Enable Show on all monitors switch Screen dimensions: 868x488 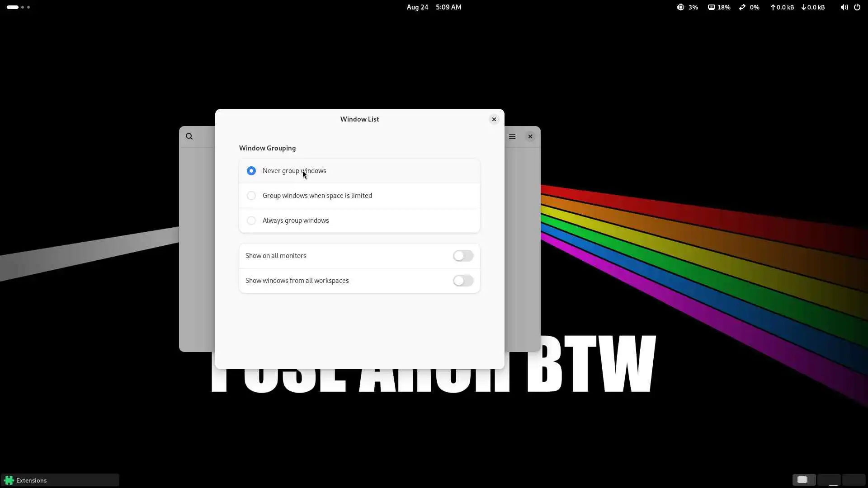(x=463, y=256)
